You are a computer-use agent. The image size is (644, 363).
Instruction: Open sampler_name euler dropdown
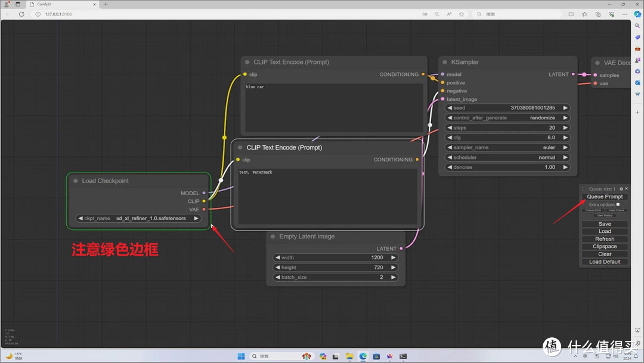click(x=507, y=147)
